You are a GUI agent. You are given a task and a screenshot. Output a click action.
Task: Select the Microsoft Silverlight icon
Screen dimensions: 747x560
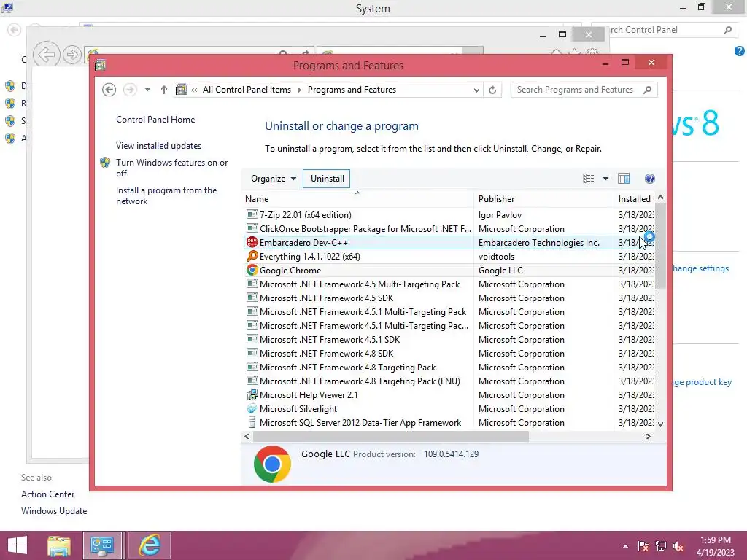click(x=252, y=408)
